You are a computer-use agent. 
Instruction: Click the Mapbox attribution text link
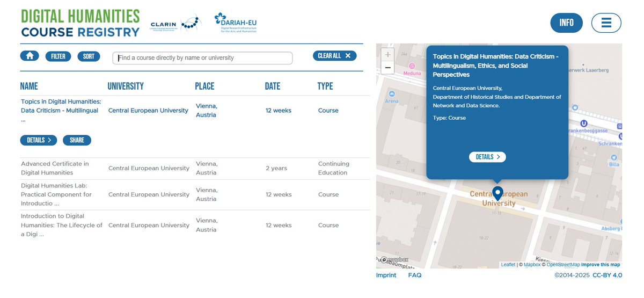point(532,265)
